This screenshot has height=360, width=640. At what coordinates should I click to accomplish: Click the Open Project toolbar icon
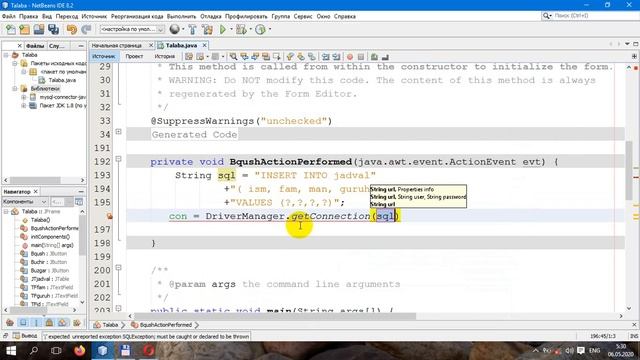coord(39,29)
